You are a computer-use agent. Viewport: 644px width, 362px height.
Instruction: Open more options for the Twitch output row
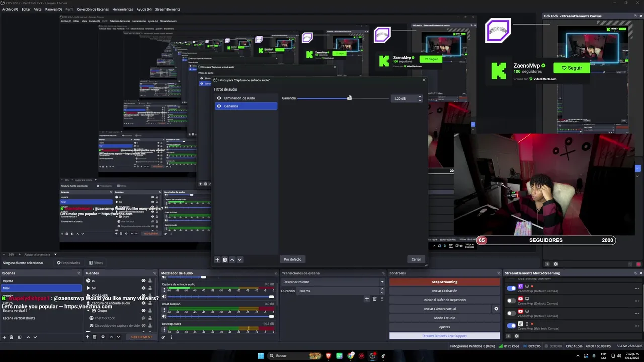[637, 288]
